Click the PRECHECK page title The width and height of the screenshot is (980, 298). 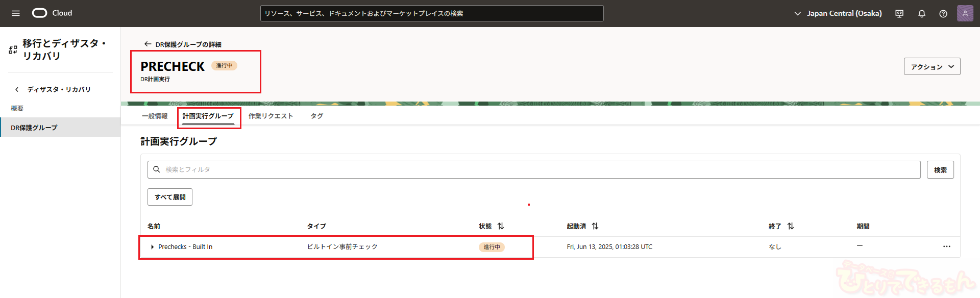173,66
